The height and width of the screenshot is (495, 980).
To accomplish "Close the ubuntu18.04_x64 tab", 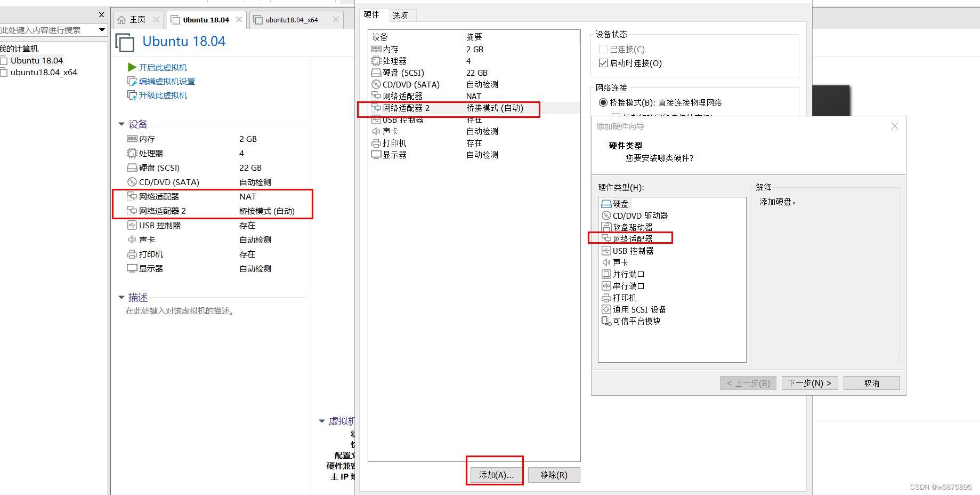I will pos(336,20).
